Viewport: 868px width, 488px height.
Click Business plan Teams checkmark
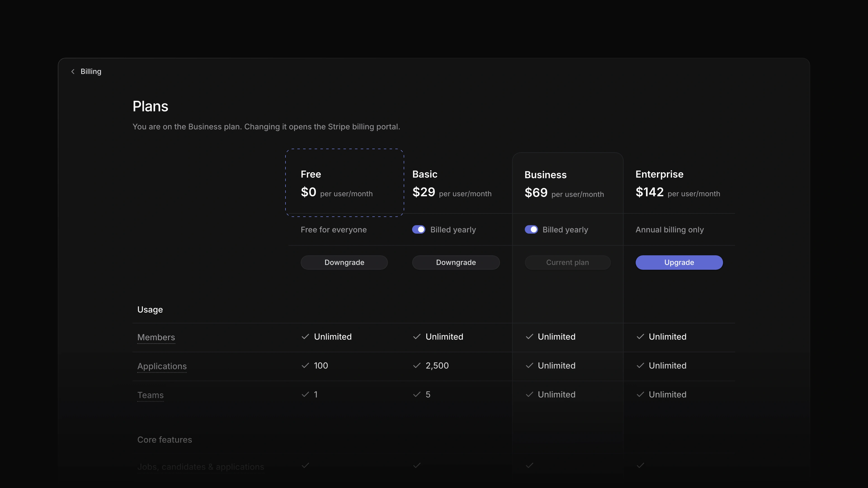coord(529,394)
